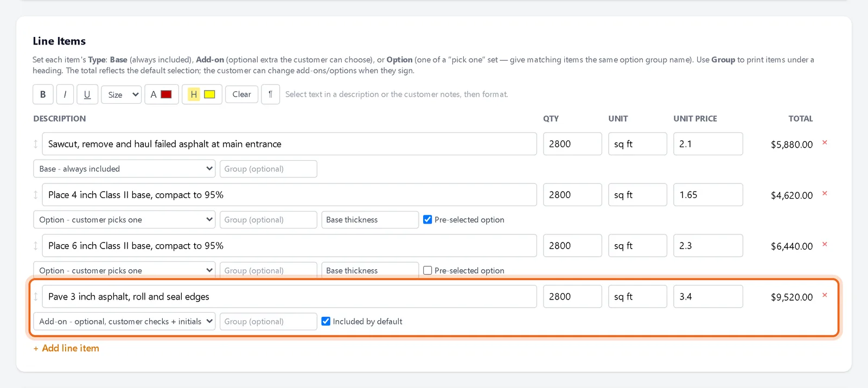This screenshot has height=388, width=868.
Task: Check Pre-selected option for 6 inch base
Action: (x=427, y=270)
